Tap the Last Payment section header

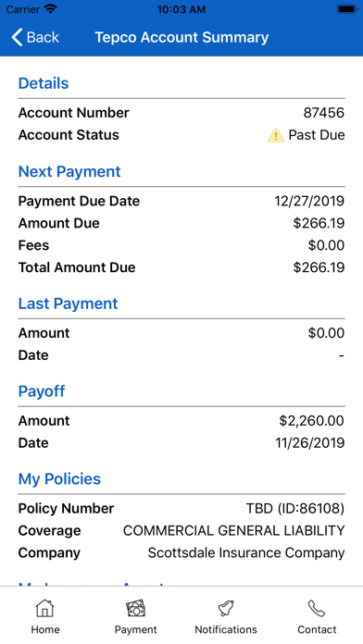pyautogui.click(x=69, y=303)
